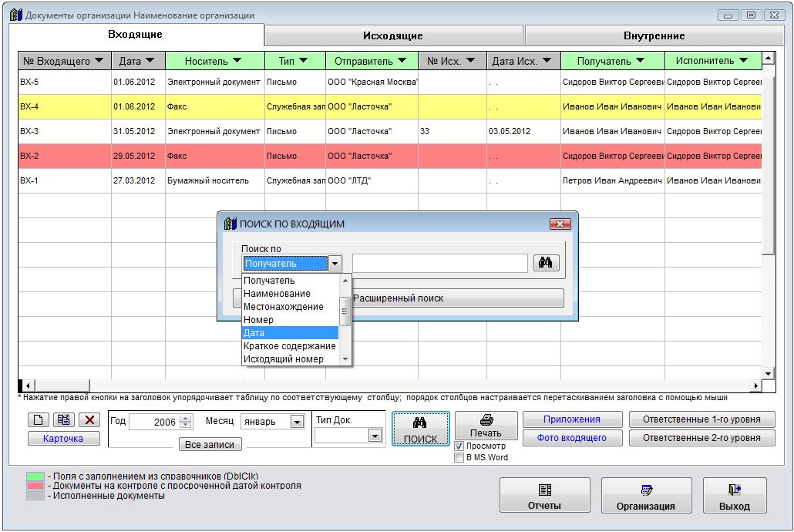Click the binoculars icon in the search dialog

[545, 263]
